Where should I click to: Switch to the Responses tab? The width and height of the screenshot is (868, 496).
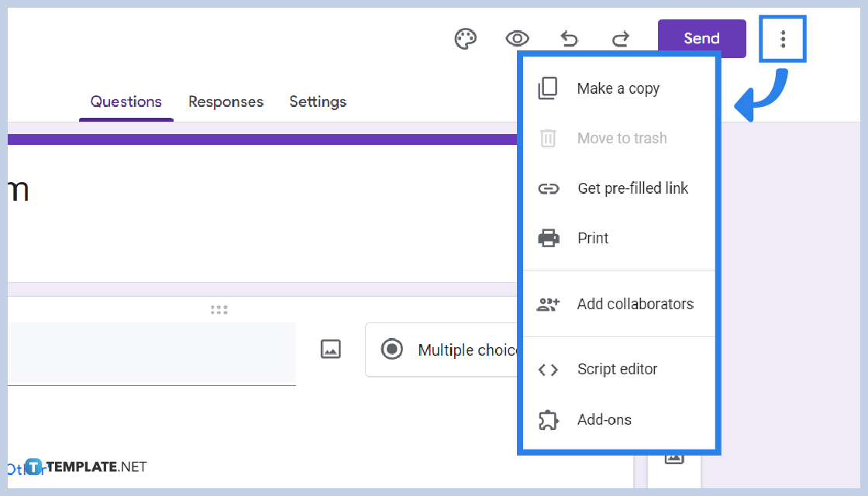point(226,102)
